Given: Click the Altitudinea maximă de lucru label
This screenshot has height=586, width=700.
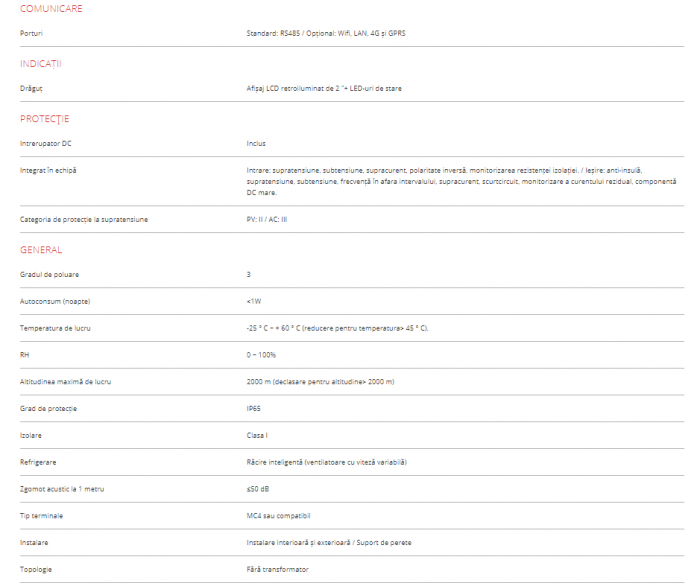Looking at the screenshot, I should pos(68,381).
